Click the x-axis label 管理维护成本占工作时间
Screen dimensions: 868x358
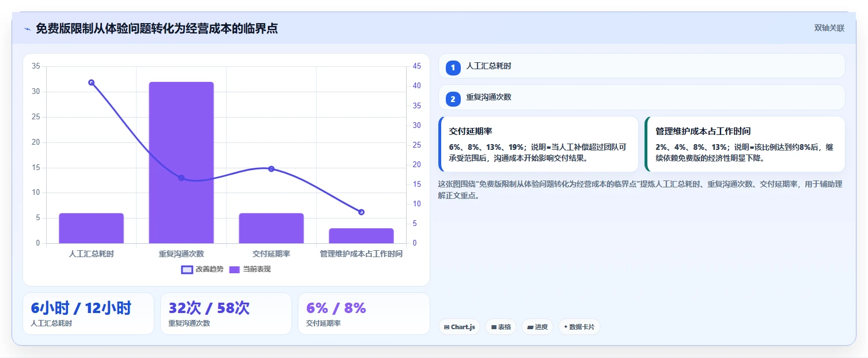click(x=361, y=254)
